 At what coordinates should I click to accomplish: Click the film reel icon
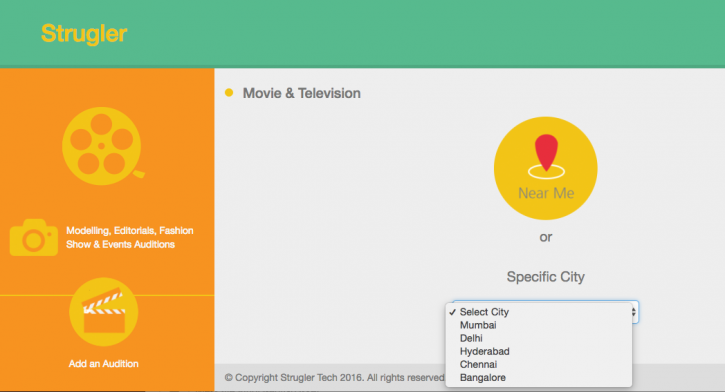pos(103,146)
